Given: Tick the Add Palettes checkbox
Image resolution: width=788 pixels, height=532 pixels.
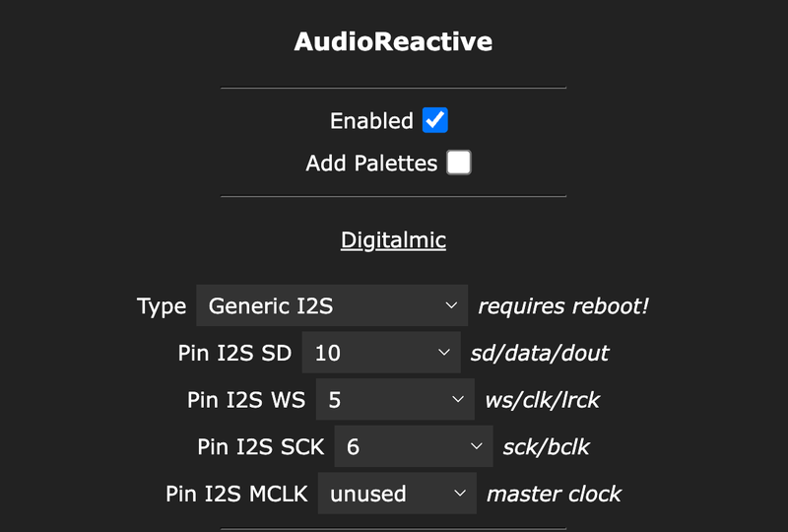Looking at the screenshot, I should click(x=459, y=163).
